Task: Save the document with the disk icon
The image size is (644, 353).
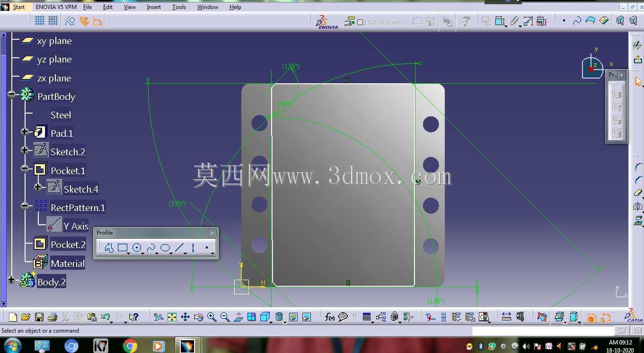Action: 39,317
